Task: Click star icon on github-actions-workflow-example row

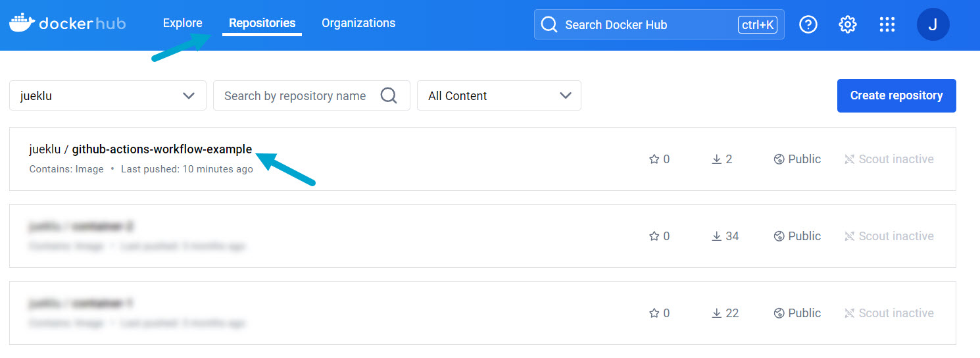Action: point(654,159)
